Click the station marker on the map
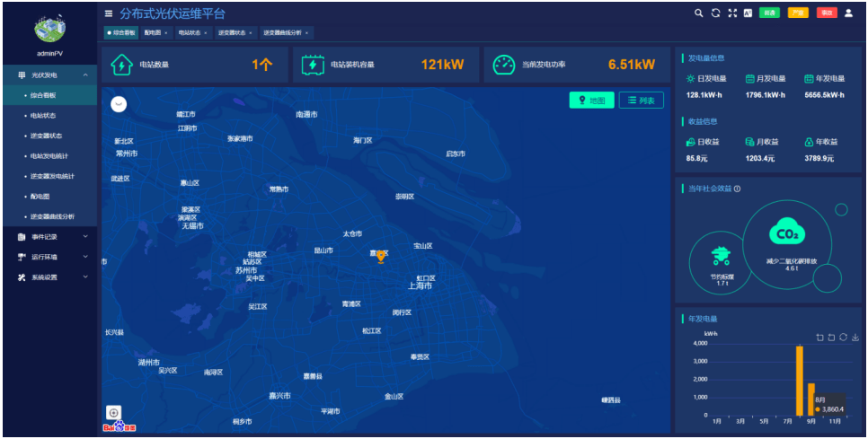The width and height of the screenshot is (868, 439). tap(381, 256)
